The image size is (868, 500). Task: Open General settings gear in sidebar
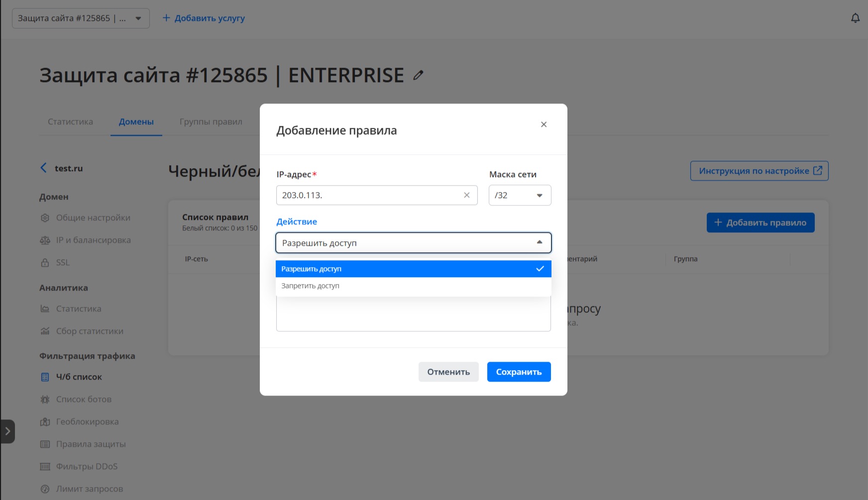coord(45,218)
